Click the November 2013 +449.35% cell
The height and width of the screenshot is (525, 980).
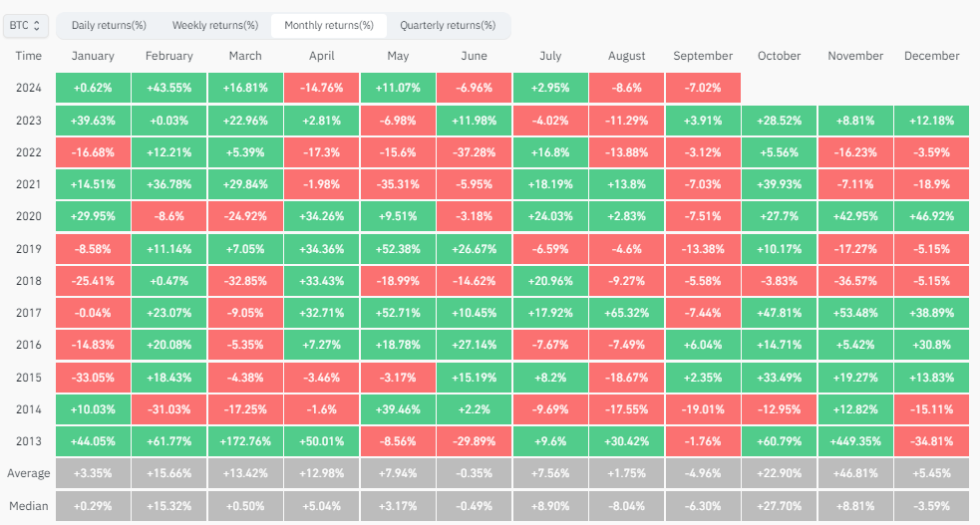click(855, 439)
